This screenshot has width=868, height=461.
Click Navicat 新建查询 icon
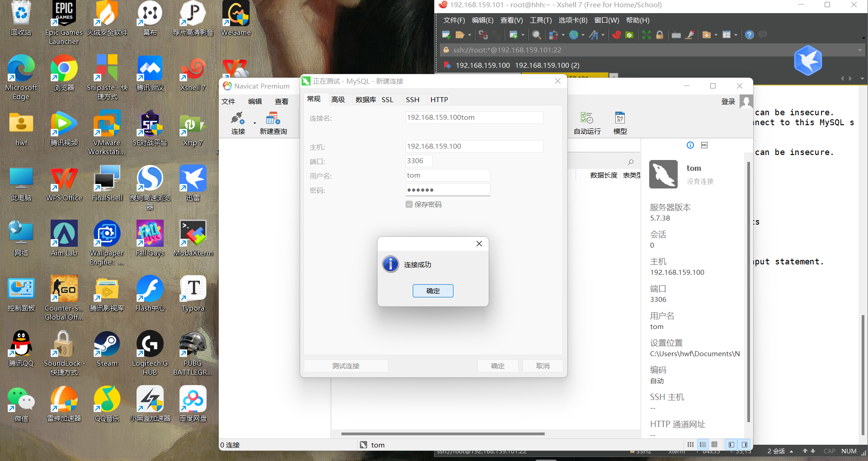(x=273, y=123)
